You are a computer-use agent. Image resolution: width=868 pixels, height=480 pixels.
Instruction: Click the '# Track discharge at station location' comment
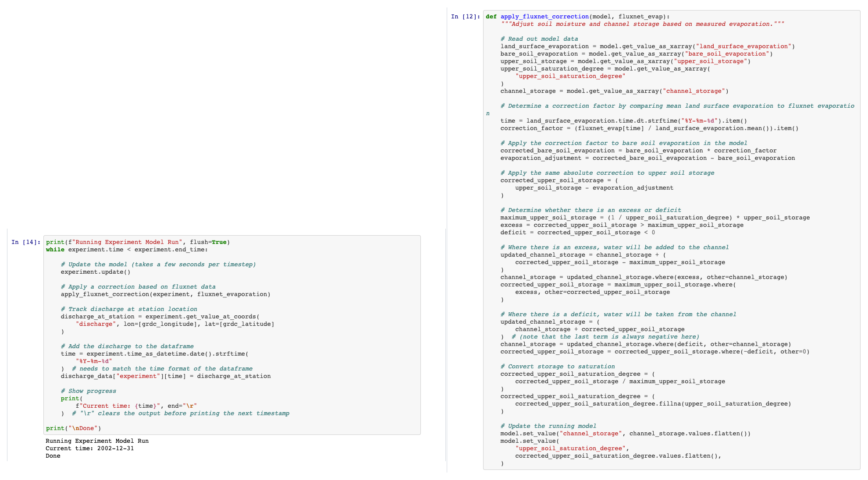click(x=129, y=309)
